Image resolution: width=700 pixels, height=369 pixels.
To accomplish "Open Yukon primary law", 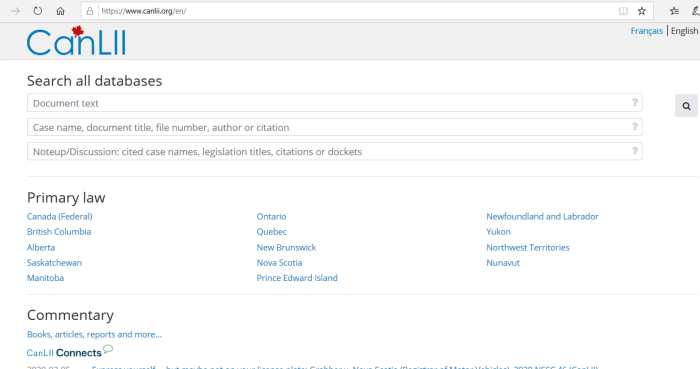I will tap(498, 232).
